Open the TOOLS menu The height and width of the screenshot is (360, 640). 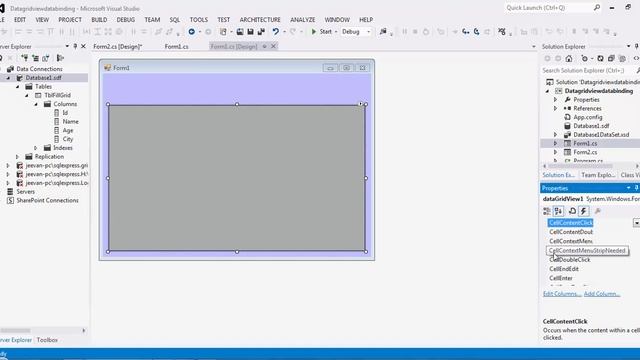pos(199,20)
